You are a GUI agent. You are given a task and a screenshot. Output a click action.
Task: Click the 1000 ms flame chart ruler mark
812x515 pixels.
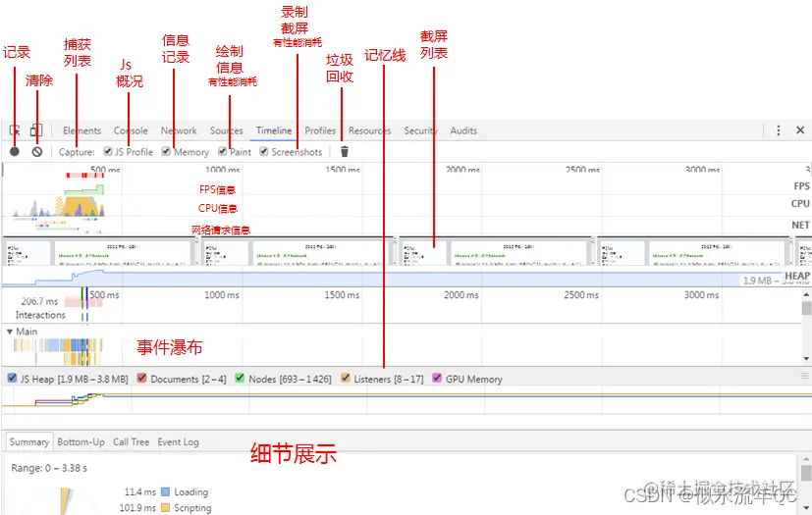(222, 295)
